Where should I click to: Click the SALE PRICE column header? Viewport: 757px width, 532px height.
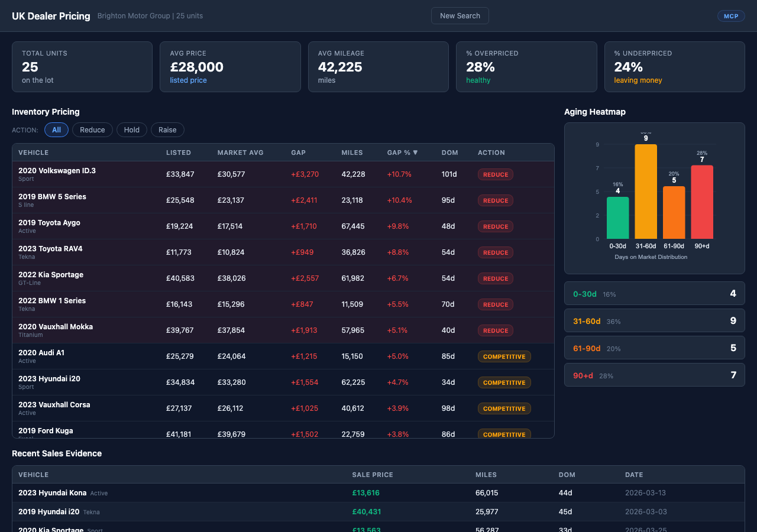tap(373, 475)
